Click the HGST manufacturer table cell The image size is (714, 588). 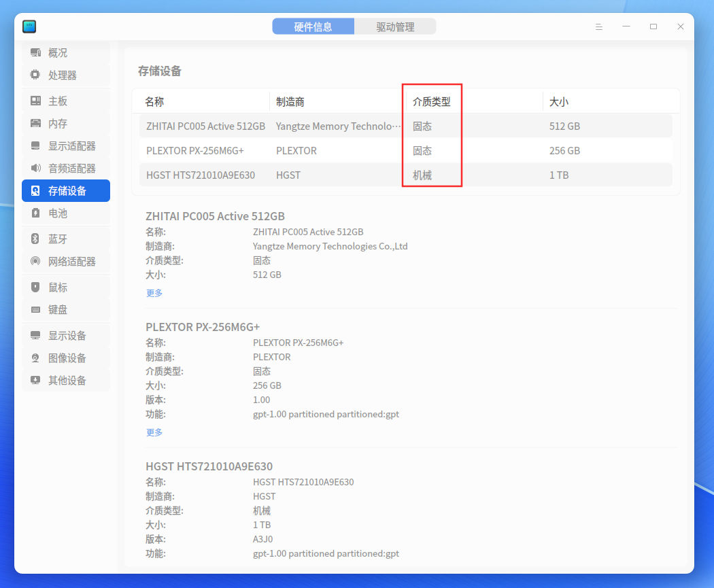pos(288,175)
